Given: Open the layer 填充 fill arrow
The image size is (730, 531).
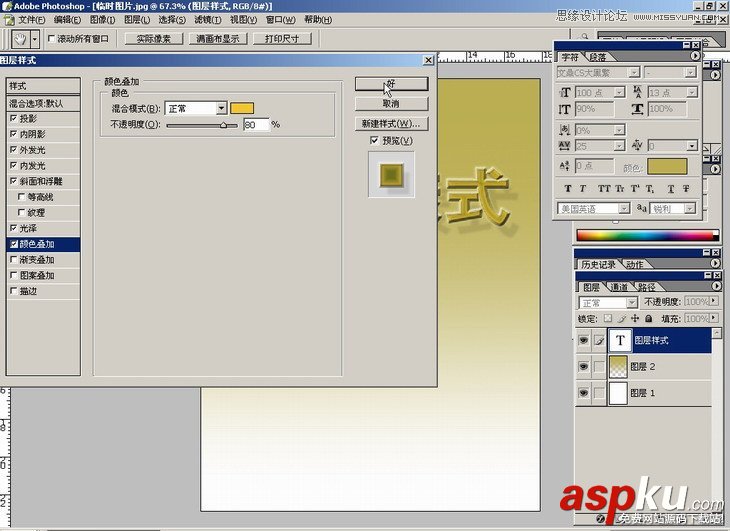Looking at the screenshot, I should [x=713, y=318].
